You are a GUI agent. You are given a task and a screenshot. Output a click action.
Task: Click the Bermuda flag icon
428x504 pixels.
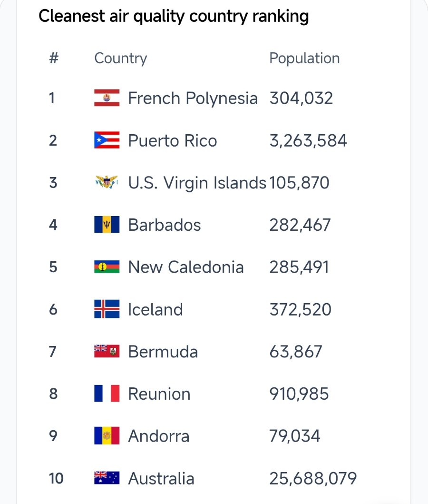[107, 351]
